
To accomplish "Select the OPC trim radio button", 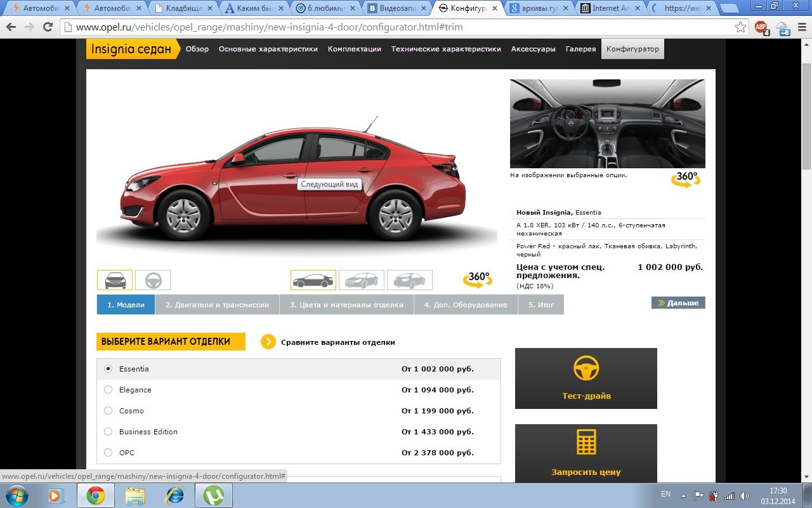I will [x=108, y=453].
